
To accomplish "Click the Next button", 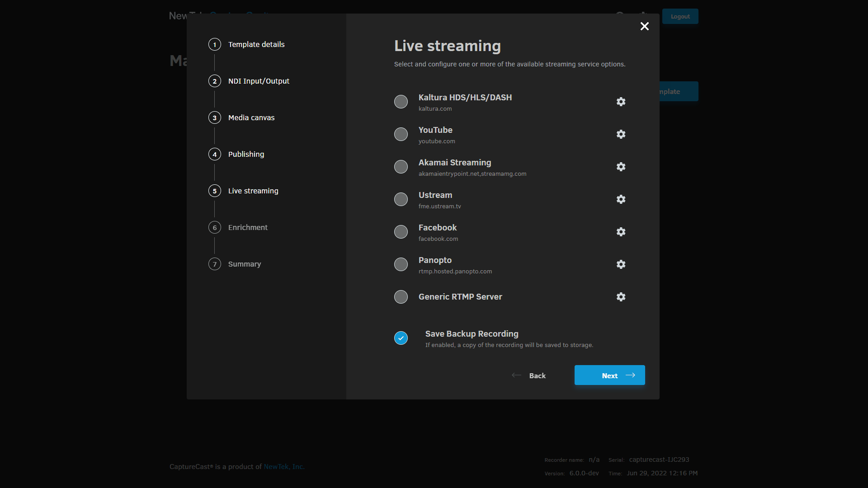I will pyautogui.click(x=609, y=375).
